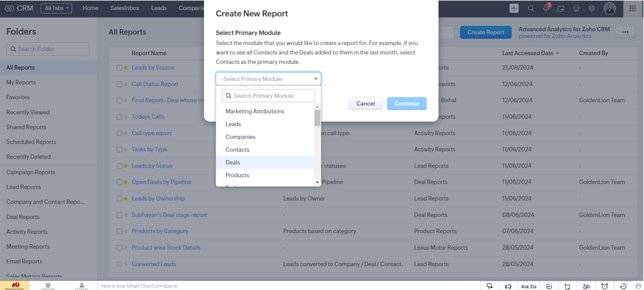Open the Zoho Marketplace store icon
Screen dimensions: 644x290
coord(576,9)
